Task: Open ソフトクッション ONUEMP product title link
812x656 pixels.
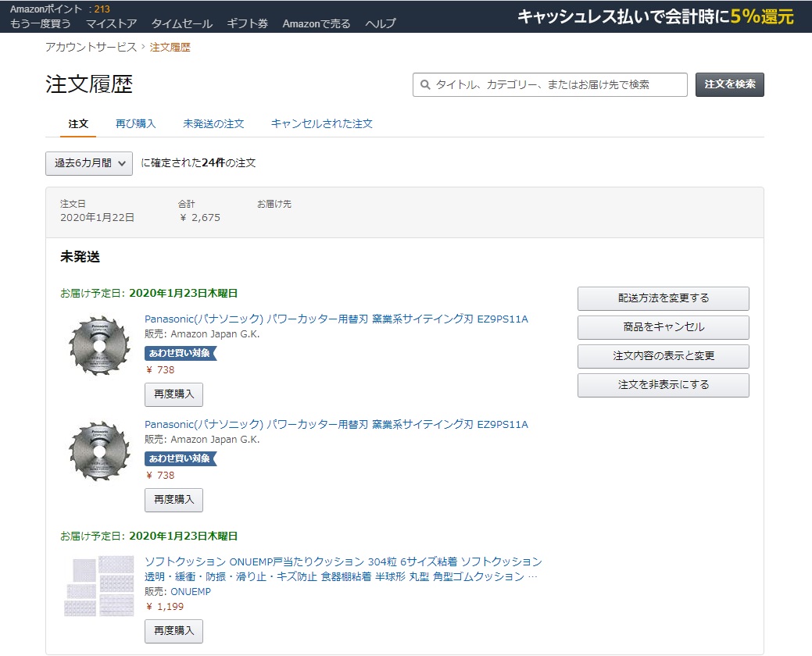Action: (343, 569)
